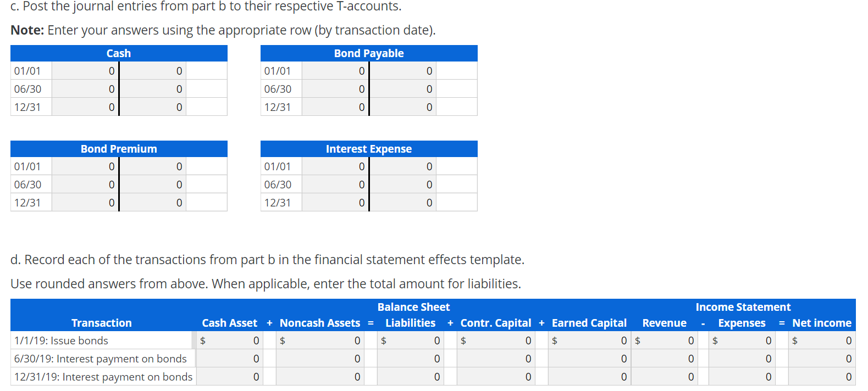This screenshot has width=868, height=391.
Task: Click the Bond Payable 06/30 debit cell
Action: point(335,88)
